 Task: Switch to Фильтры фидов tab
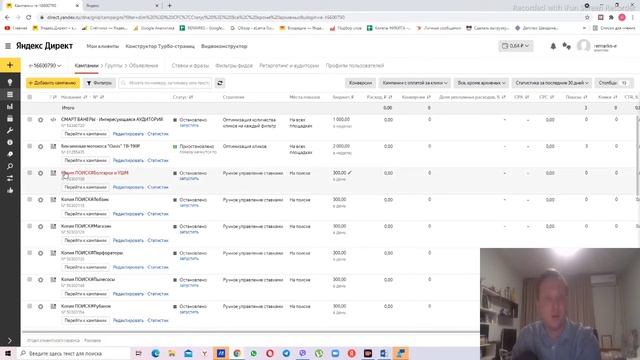tap(234, 65)
